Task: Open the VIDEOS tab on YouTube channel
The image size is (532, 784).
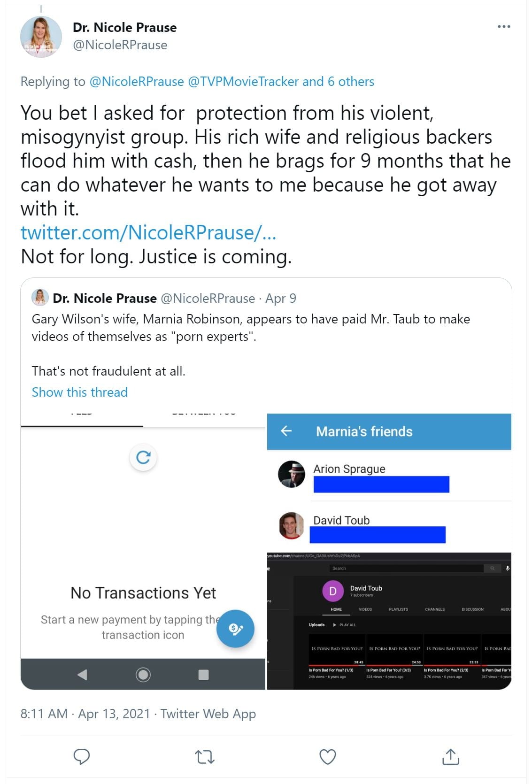Action: [365, 609]
